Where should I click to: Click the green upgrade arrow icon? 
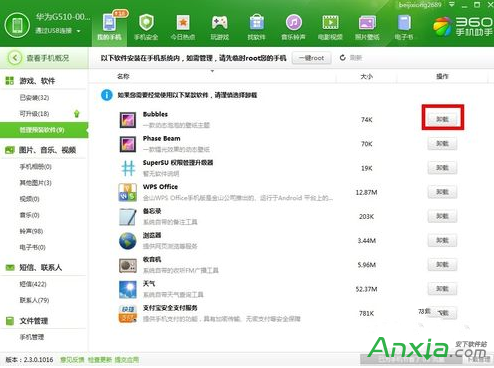77,114
